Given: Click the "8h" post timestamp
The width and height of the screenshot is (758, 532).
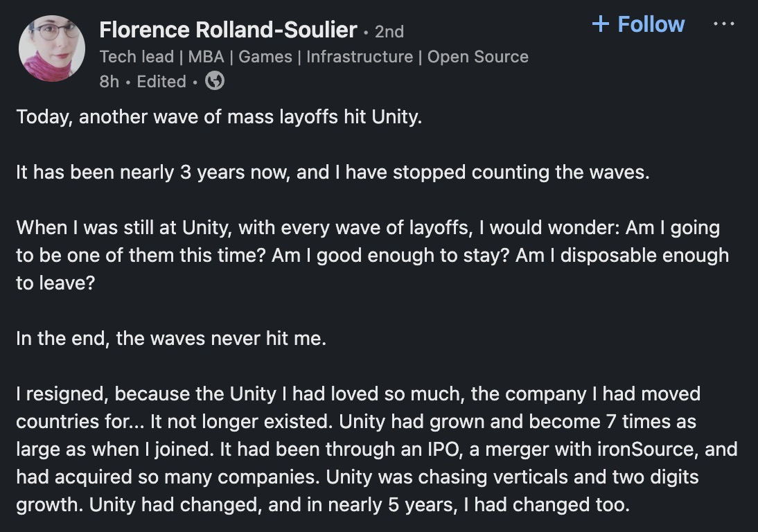Looking at the screenshot, I should 109,82.
